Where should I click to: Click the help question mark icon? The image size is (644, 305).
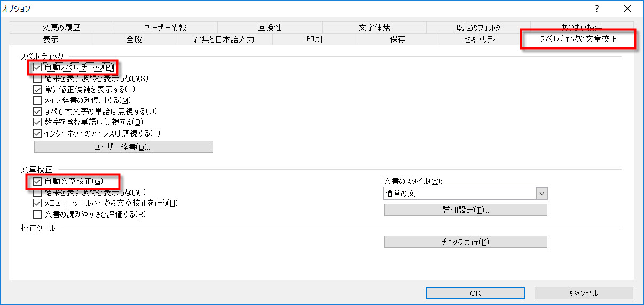tap(597, 9)
